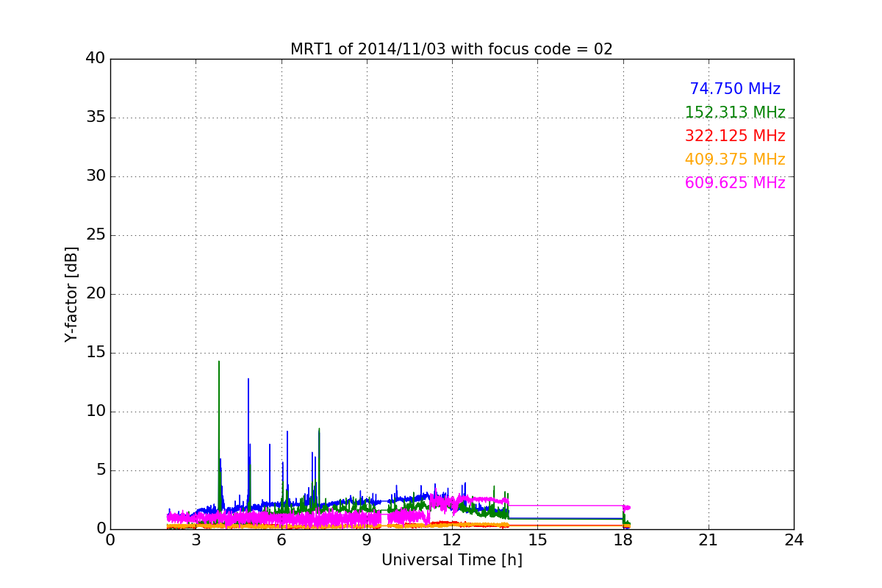This screenshot has height=588, width=882.
Task: Select the 152.313 MHz legend label
Action: [735, 112]
